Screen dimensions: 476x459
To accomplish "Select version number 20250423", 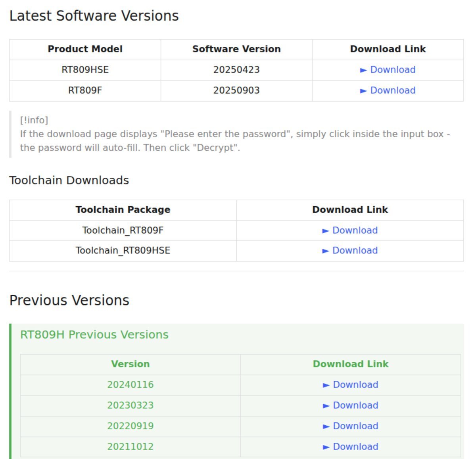I will (236, 70).
